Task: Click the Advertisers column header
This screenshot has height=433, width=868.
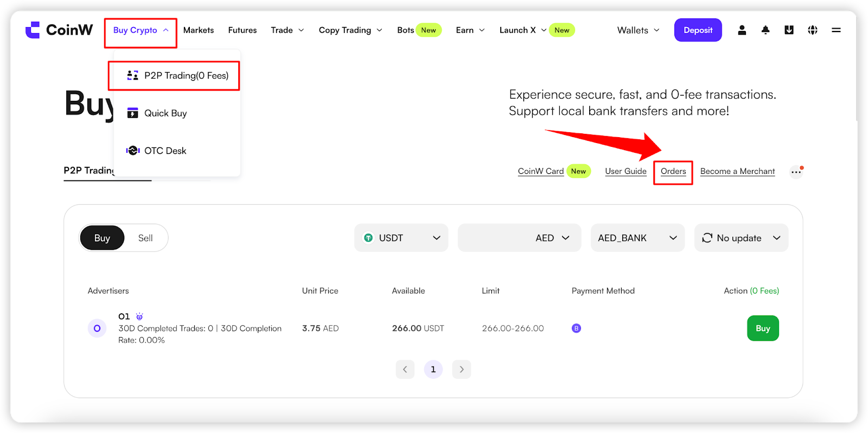Action: point(108,291)
